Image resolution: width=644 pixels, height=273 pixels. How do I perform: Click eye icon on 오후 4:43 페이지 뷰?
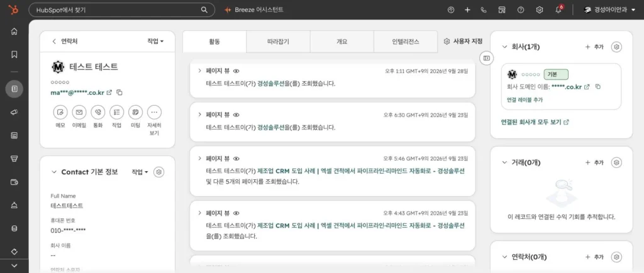236,213
